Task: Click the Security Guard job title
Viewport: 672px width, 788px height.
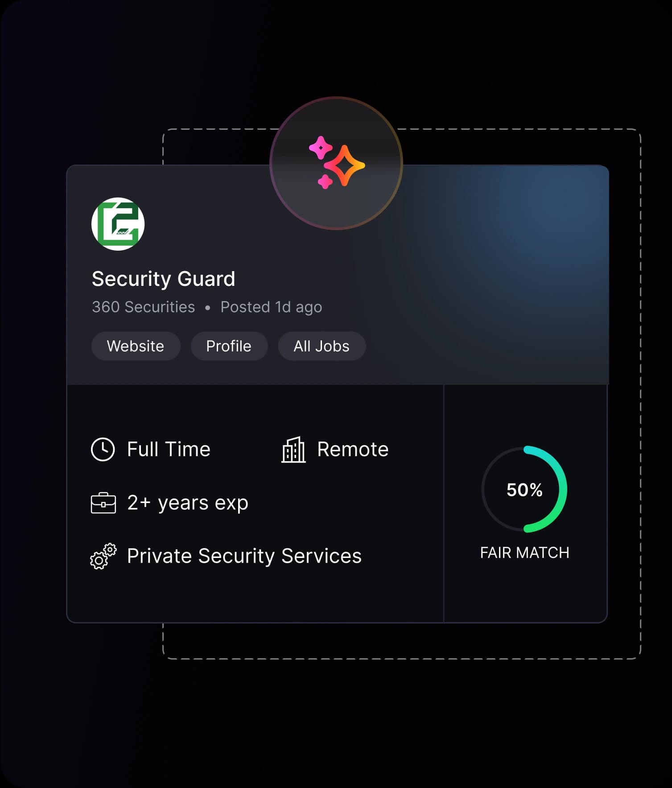Action: coord(163,279)
